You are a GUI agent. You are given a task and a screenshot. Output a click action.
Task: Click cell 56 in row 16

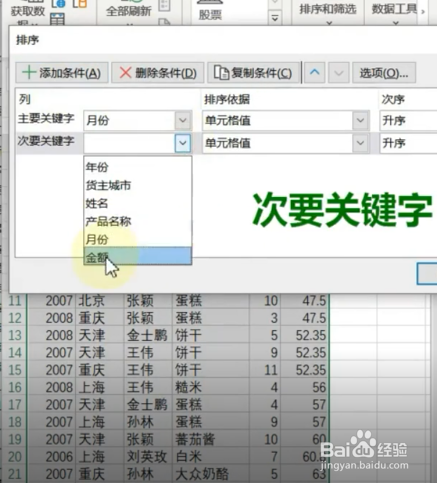(x=304, y=387)
